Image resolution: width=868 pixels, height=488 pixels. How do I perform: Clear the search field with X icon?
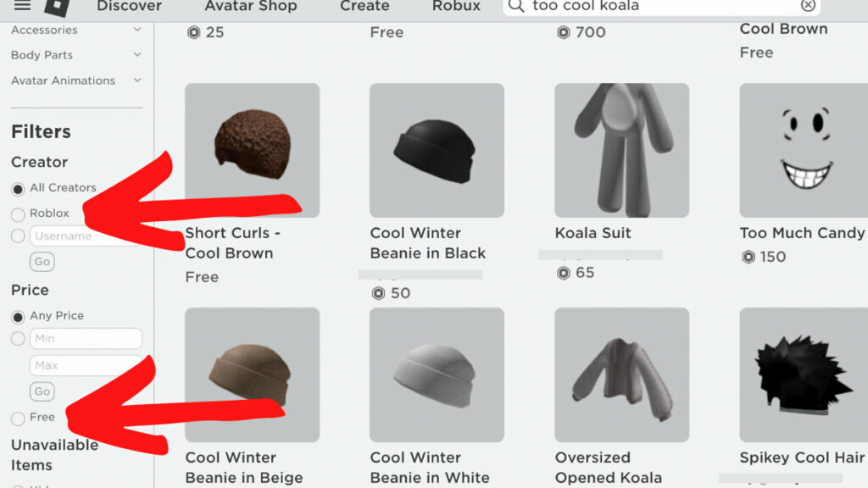pyautogui.click(x=808, y=6)
